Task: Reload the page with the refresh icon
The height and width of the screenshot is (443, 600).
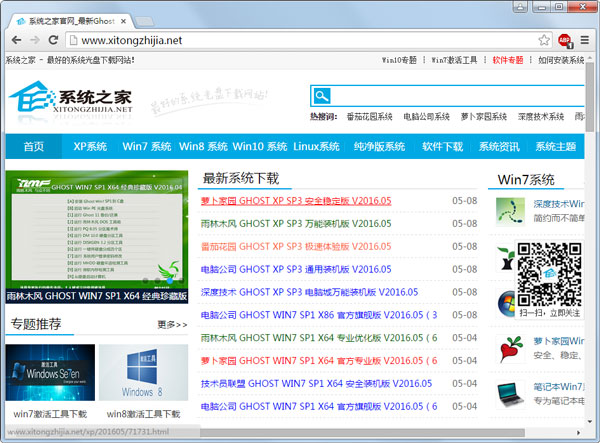Action: 60,40
